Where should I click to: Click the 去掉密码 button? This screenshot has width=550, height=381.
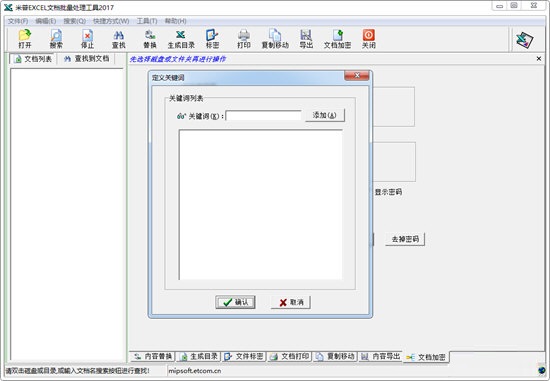pyautogui.click(x=405, y=239)
